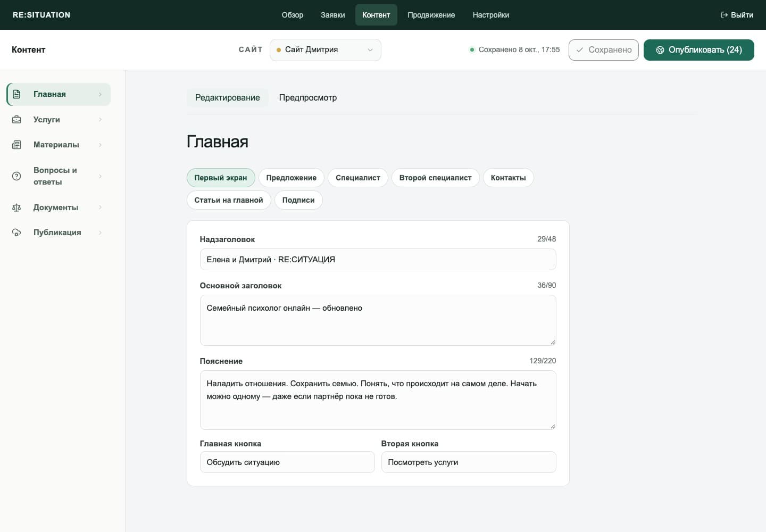Image resolution: width=766 pixels, height=532 pixels.
Task: Select the Первый экран section chip
Action: click(x=221, y=178)
